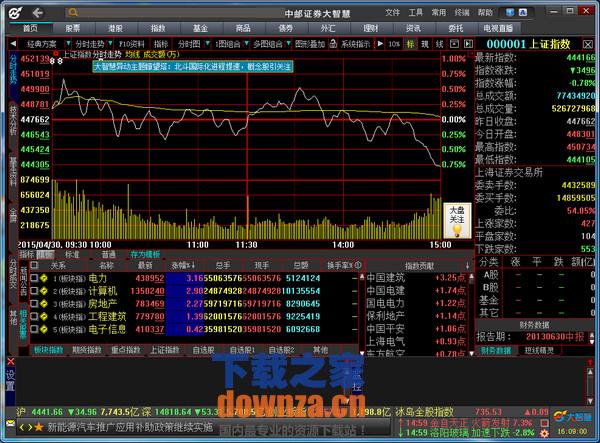Expand the 1图组合 dropdown arrow

coord(247,44)
